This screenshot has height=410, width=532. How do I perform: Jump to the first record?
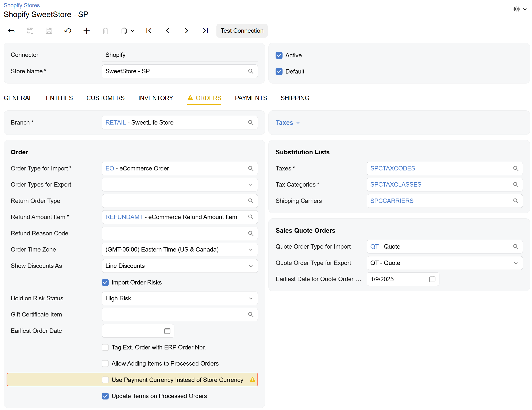(149, 31)
